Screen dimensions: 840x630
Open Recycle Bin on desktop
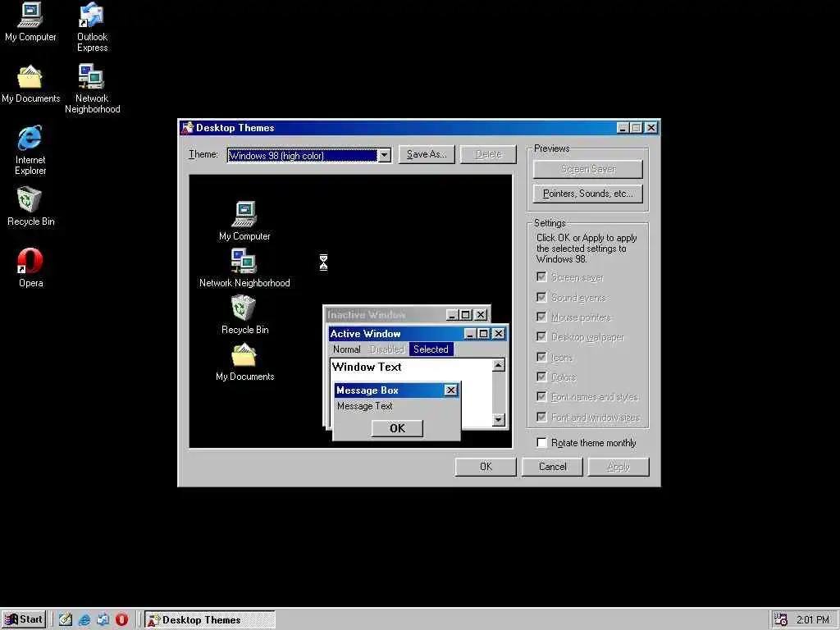30,206
